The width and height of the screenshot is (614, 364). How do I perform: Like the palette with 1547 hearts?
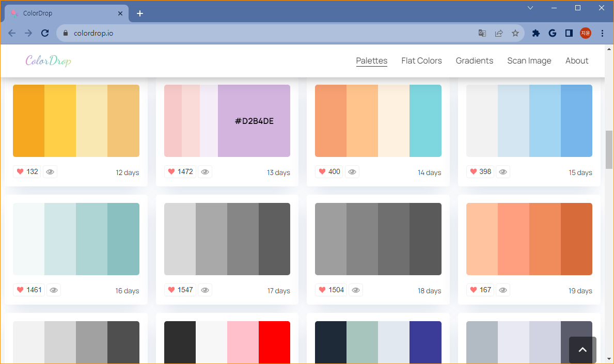pos(180,290)
